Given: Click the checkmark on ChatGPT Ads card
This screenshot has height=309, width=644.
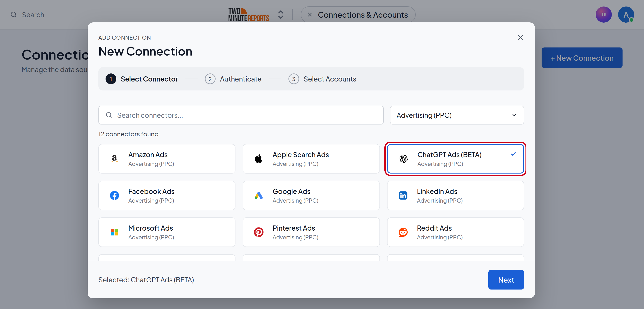Looking at the screenshot, I should pyautogui.click(x=513, y=154).
